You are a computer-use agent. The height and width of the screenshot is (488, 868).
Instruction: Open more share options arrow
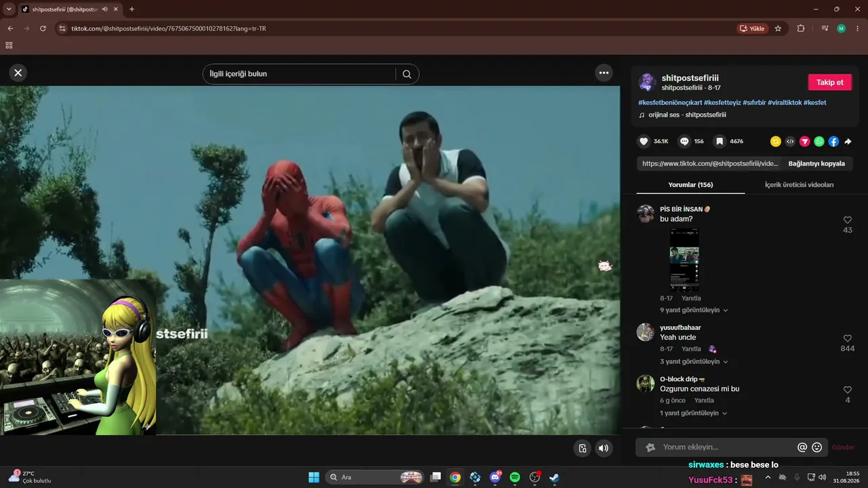[848, 142]
